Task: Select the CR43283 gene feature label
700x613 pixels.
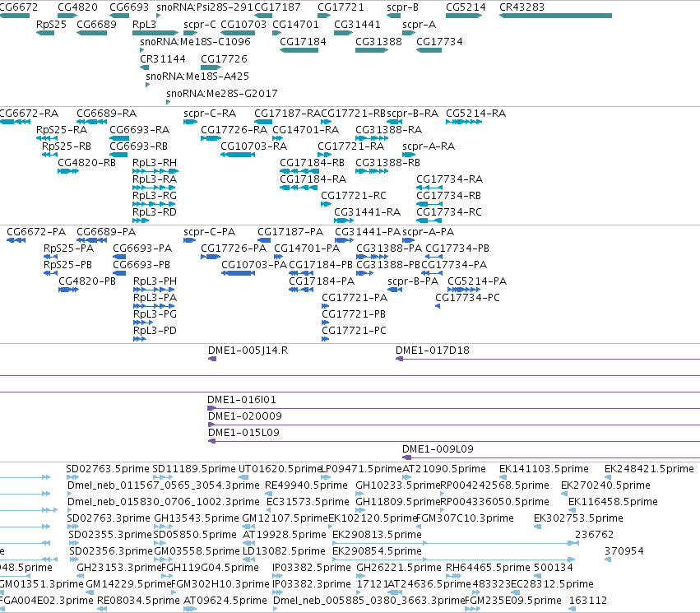Action: [522, 7]
